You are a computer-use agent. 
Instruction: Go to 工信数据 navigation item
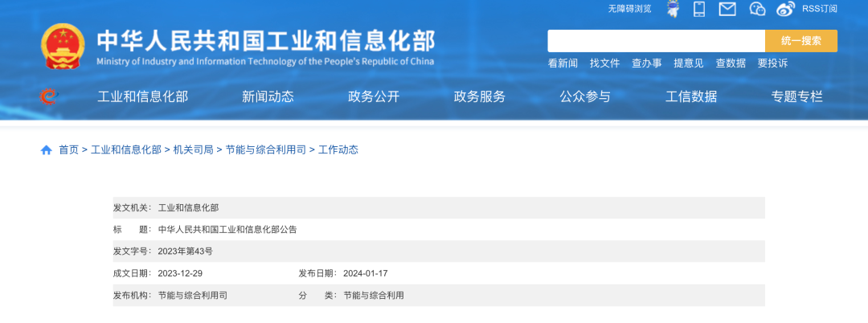(691, 96)
